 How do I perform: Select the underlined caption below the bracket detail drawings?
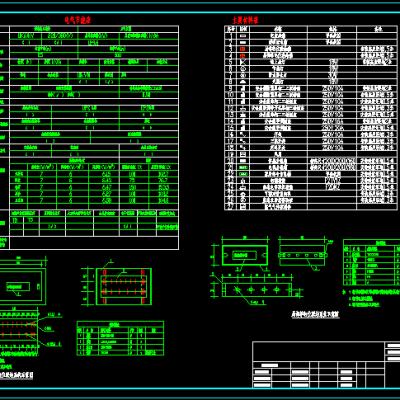pyautogui.click(x=315, y=314)
